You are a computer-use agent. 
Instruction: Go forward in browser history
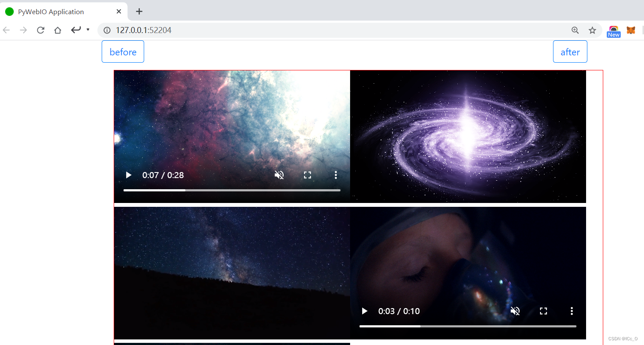point(24,30)
